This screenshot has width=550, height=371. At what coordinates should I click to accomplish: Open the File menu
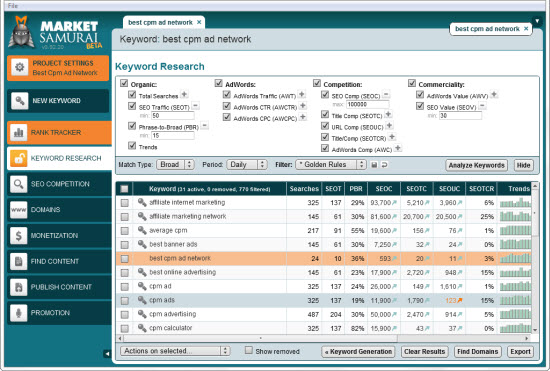(13, 5)
